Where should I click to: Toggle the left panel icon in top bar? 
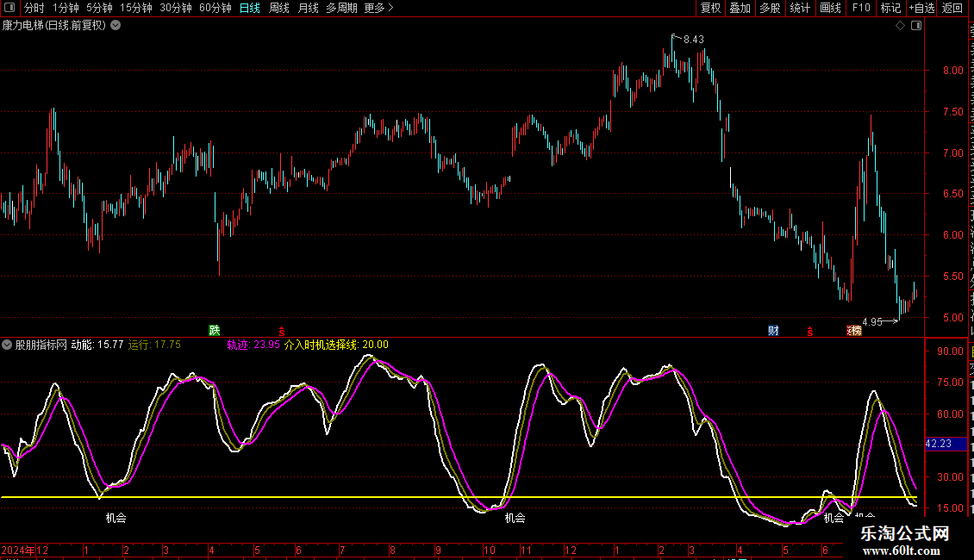point(9,8)
